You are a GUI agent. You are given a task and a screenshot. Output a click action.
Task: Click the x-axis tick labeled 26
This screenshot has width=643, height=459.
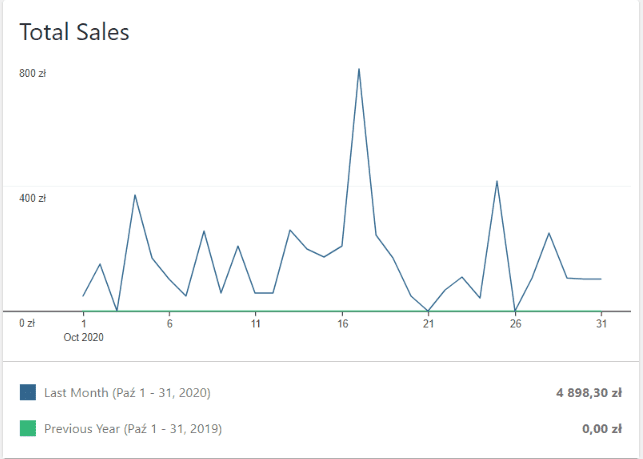(514, 323)
